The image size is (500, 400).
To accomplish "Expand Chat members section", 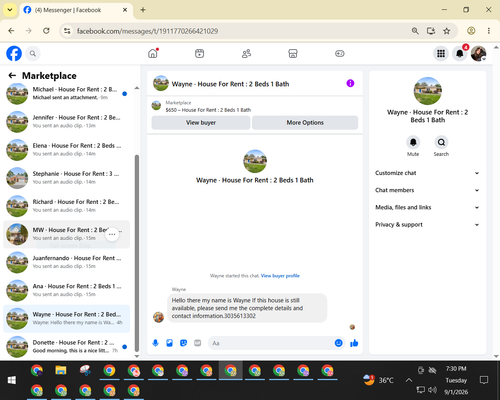I will click(x=427, y=190).
